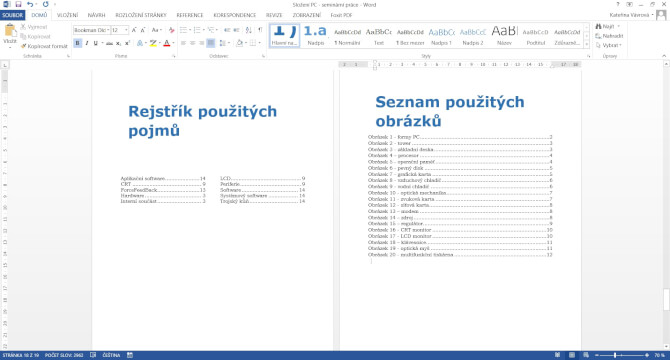670x360 pixels.
Task: Sort the selected text alphabetically
Action: tap(248, 30)
